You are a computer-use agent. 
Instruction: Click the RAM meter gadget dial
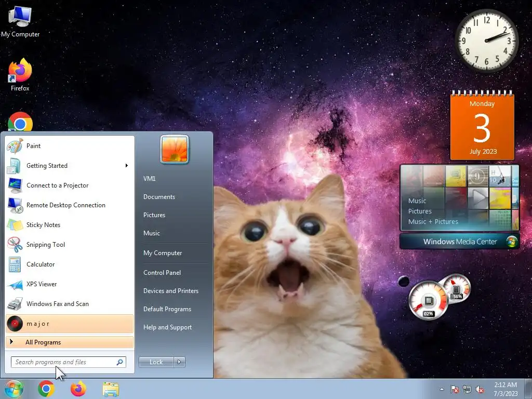pyautogui.click(x=457, y=288)
